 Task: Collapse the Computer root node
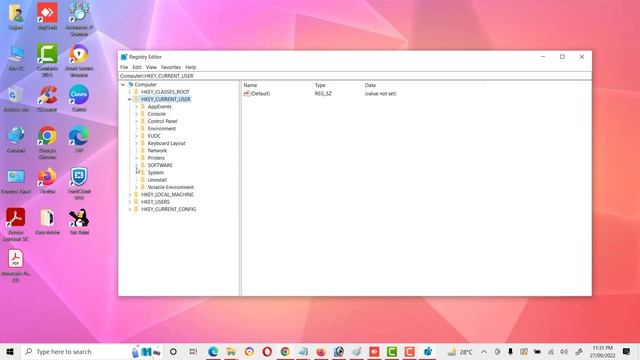(x=123, y=84)
